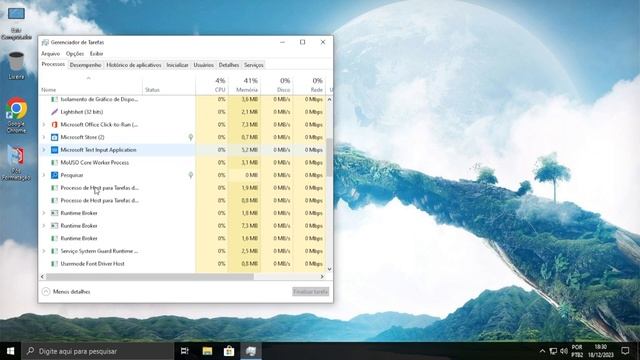
Task: Click the leaf status icon on Microsoft Store row
Action: (x=191, y=138)
